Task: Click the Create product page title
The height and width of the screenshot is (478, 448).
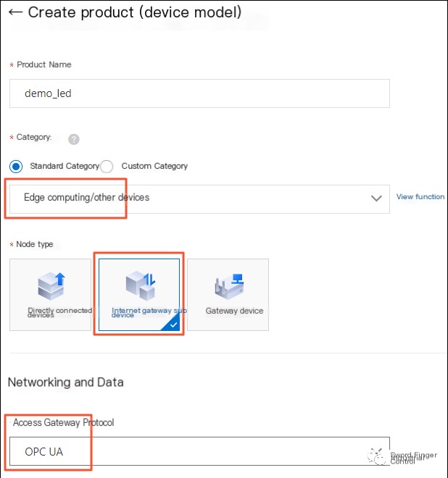Action: pyautogui.click(x=135, y=12)
